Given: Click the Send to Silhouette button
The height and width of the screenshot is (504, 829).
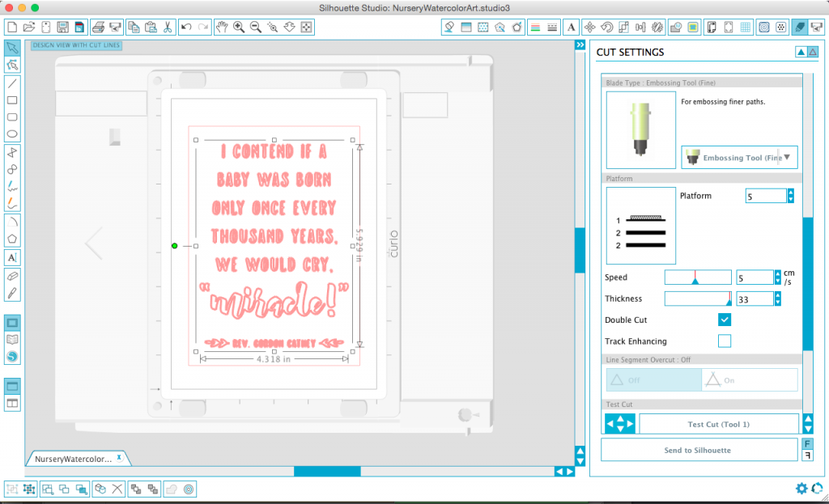Looking at the screenshot, I should click(699, 450).
